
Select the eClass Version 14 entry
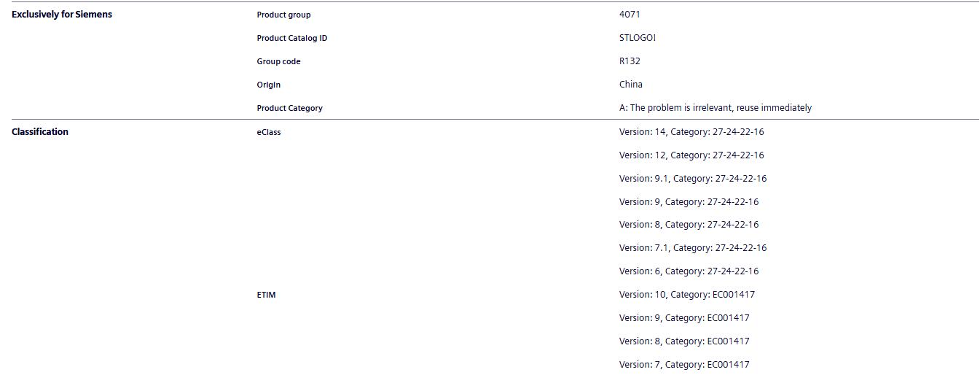[691, 132]
